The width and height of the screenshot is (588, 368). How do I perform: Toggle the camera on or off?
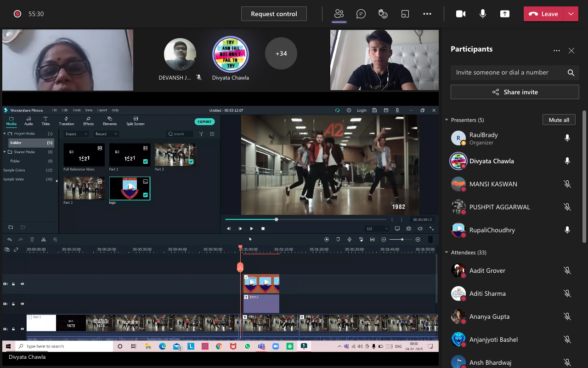(x=461, y=14)
